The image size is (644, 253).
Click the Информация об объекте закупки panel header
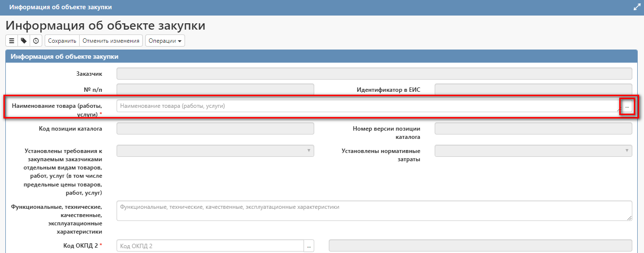(x=321, y=57)
